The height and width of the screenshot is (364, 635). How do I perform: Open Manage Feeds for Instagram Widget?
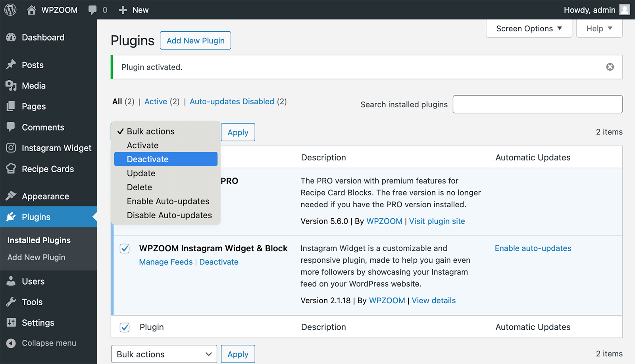point(166,262)
